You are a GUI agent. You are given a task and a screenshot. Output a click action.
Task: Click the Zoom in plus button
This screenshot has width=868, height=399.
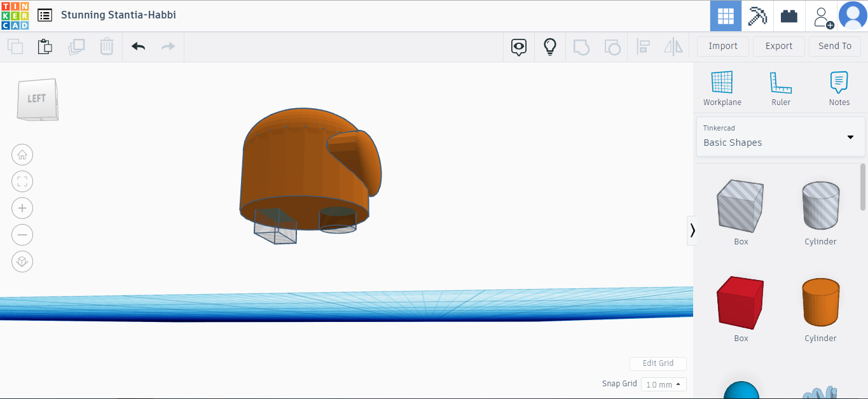[x=22, y=208]
